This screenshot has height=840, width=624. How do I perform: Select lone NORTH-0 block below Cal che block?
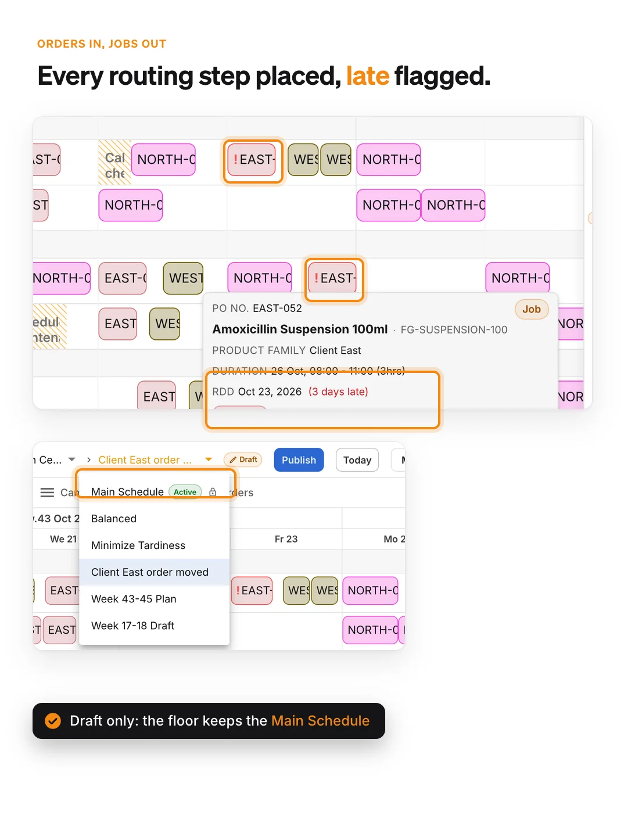click(x=131, y=205)
